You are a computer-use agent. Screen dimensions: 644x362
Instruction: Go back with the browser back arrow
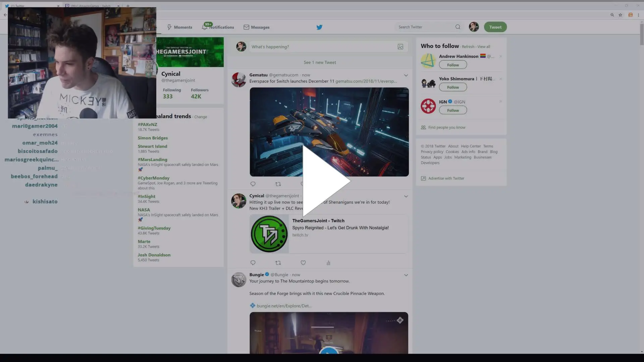click(x=5, y=15)
